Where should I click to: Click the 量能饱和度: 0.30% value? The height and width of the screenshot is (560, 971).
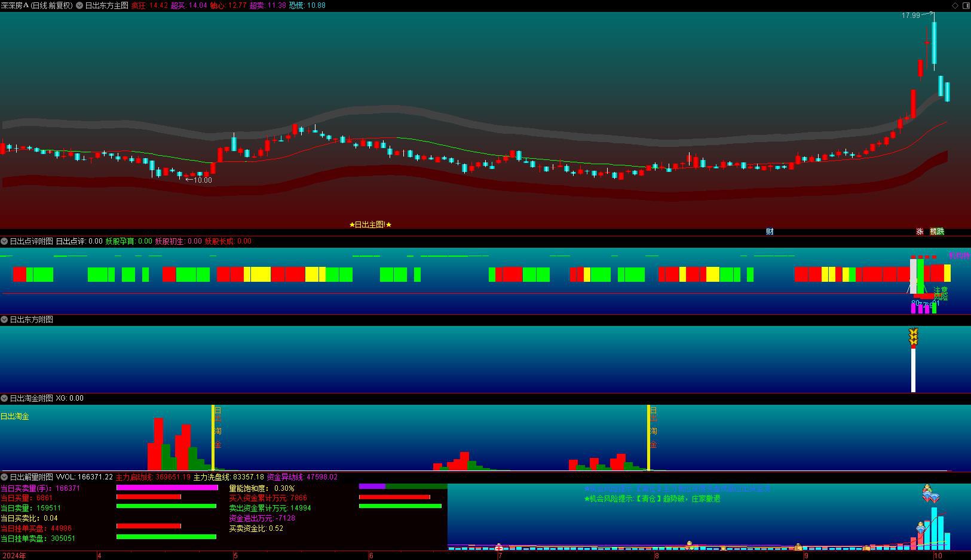(262, 488)
